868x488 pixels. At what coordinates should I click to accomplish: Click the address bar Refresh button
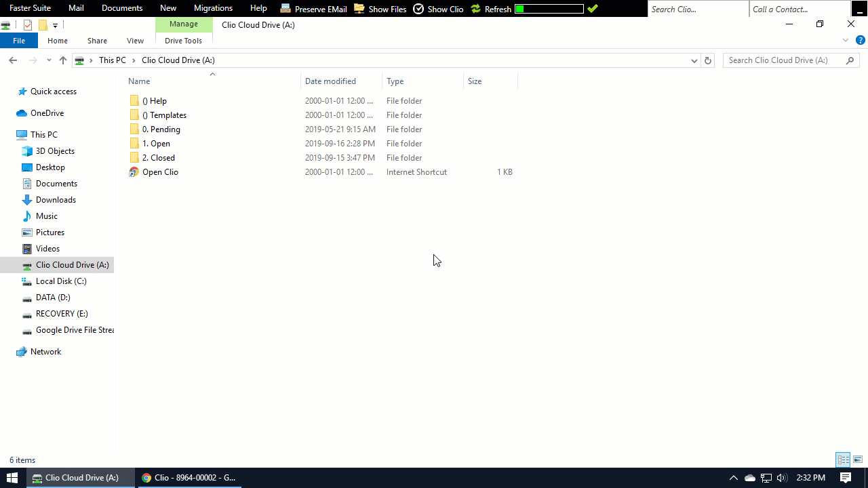tap(708, 60)
